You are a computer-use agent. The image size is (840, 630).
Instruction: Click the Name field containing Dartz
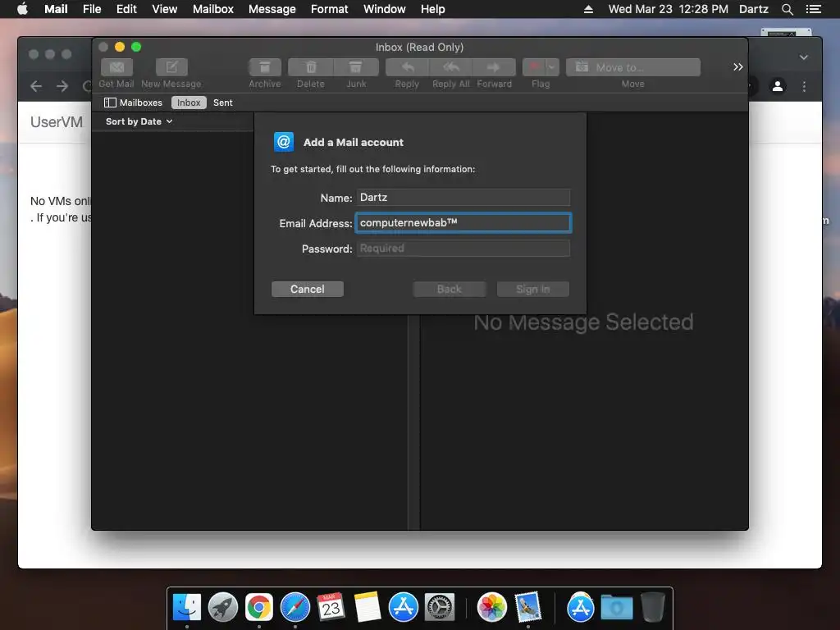[x=463, y=197]
